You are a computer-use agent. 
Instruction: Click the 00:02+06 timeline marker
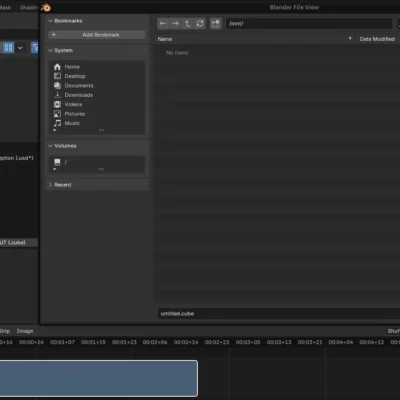pos(155,342)
